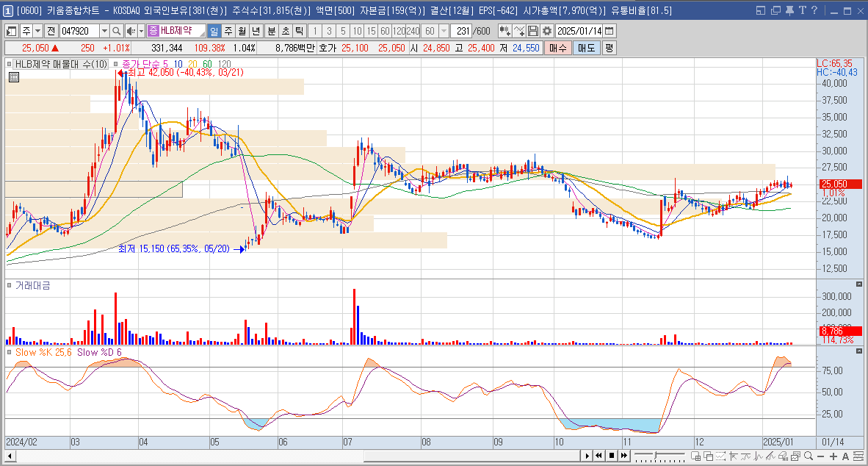The height and width of the screenshot is (466, 868).
Task: Click the trendline drawing icon
Action: point(770,456)
